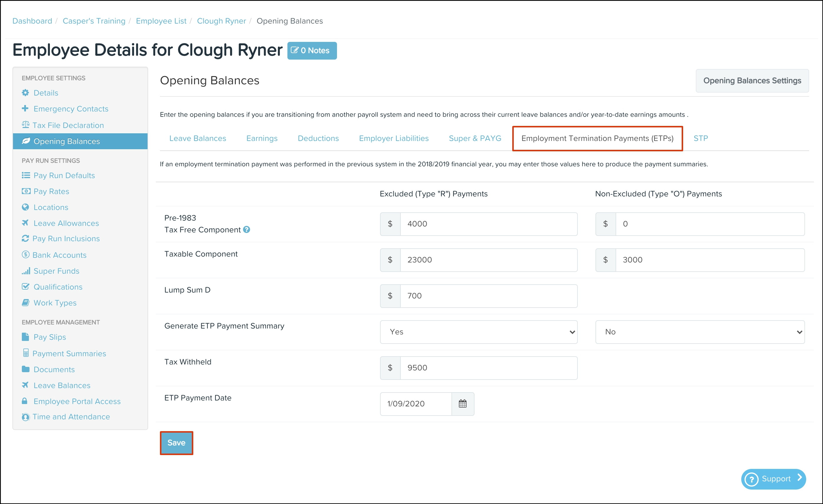Open the Non-Excluded Generate ETP Summary dropdown set to No

(700, 332)
